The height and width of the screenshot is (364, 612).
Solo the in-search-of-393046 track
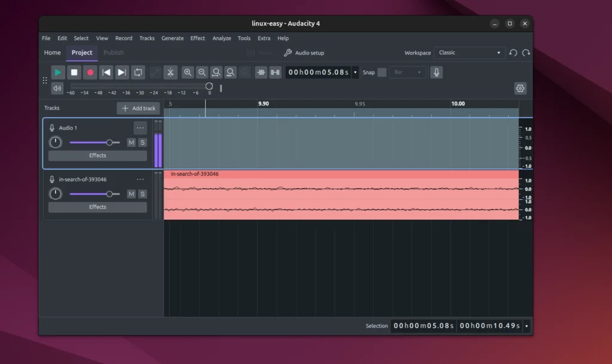coord(142,194)
